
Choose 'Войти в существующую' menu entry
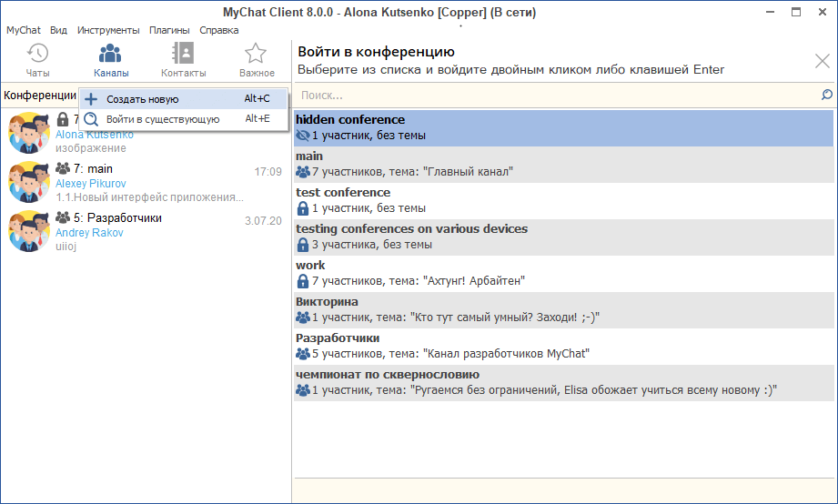pyautogui.click(x=163, y=119)
